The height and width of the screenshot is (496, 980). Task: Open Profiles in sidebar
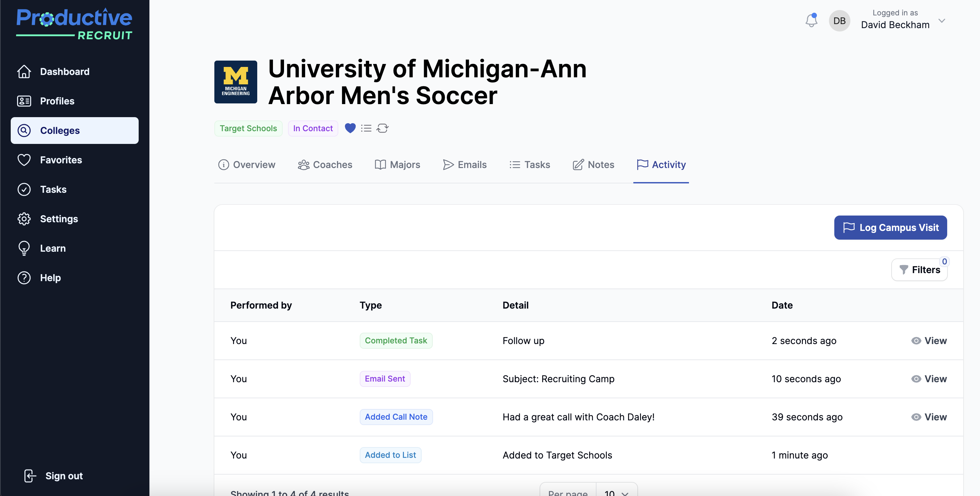[75, 101]
